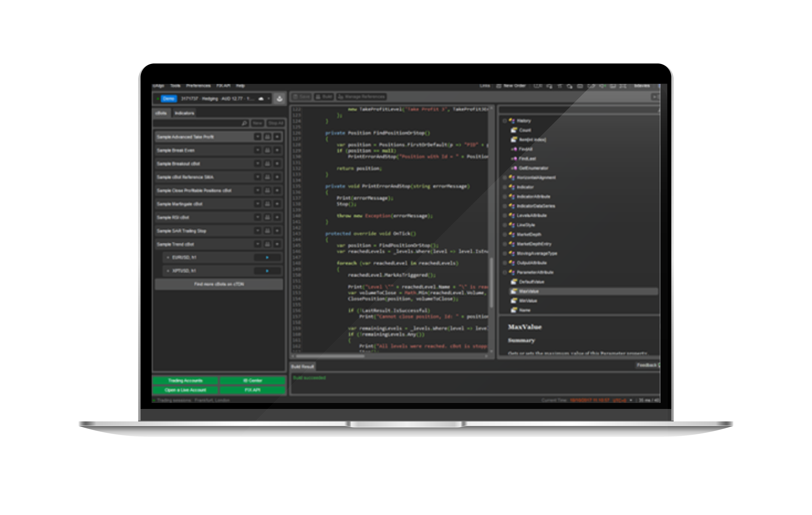Switch to the Indicators tab

coord(184,113)
